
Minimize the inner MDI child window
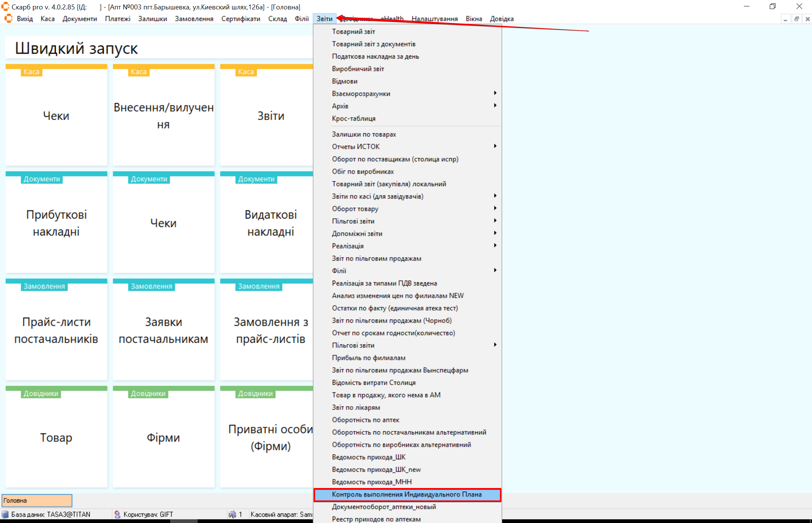(x=786, y=19)
